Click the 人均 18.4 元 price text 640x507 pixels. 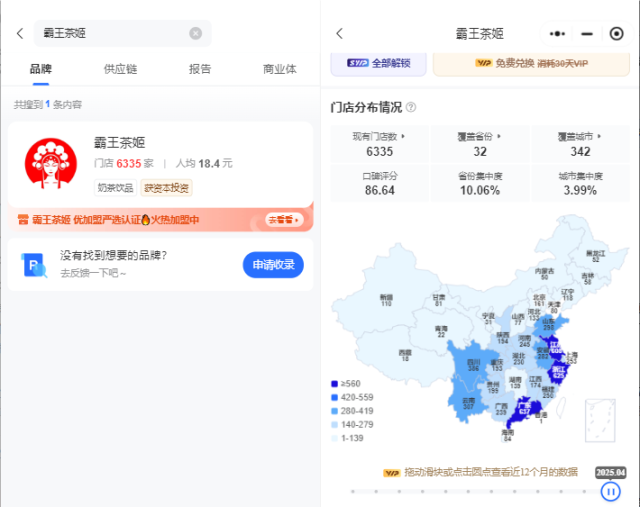[x=204, y=164]
